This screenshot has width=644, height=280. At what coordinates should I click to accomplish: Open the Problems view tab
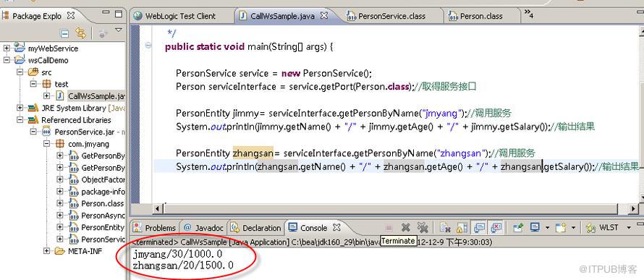(x=154, y=227)
